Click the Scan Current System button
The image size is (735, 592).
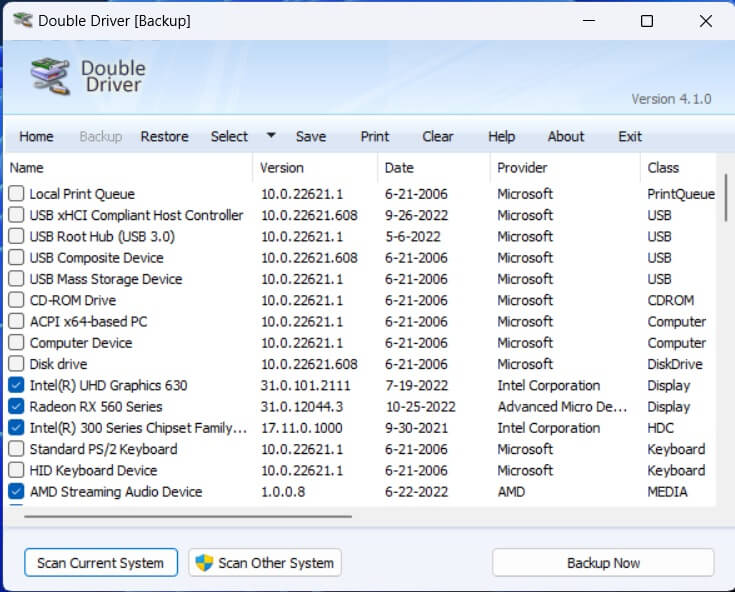point(101,562)
